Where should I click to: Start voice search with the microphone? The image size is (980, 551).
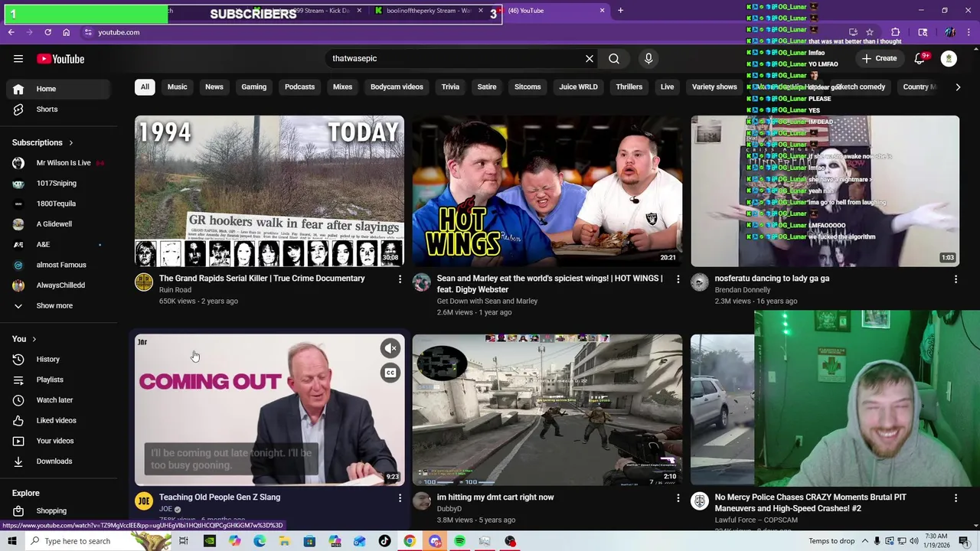pos(648,59)
